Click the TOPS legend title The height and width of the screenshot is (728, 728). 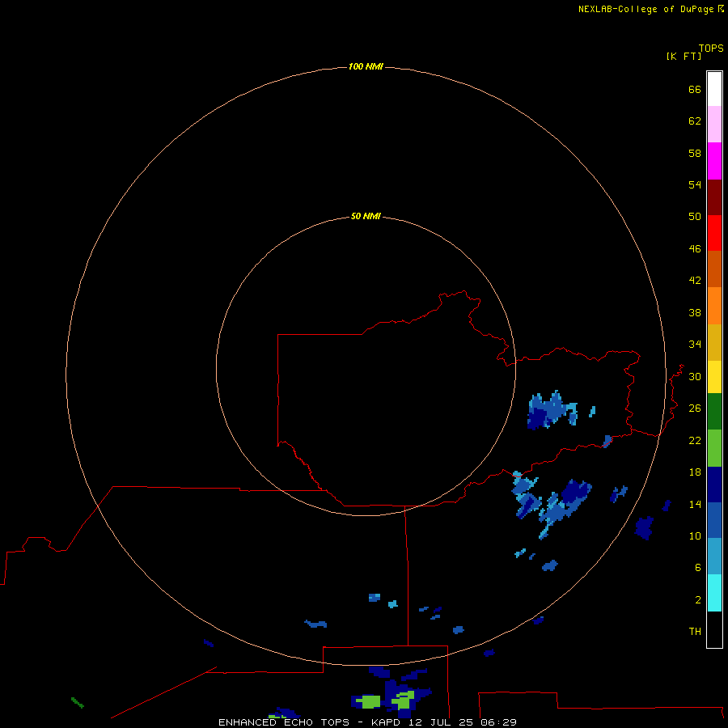click(711, 49)
